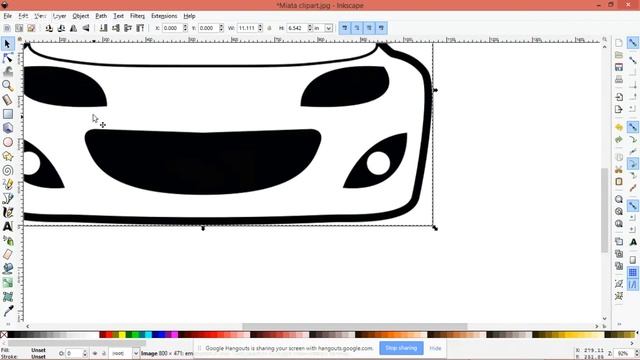The image size is (640, 360).
Task: Click the Duplicate selection icon
Action: tap(619, 242)
